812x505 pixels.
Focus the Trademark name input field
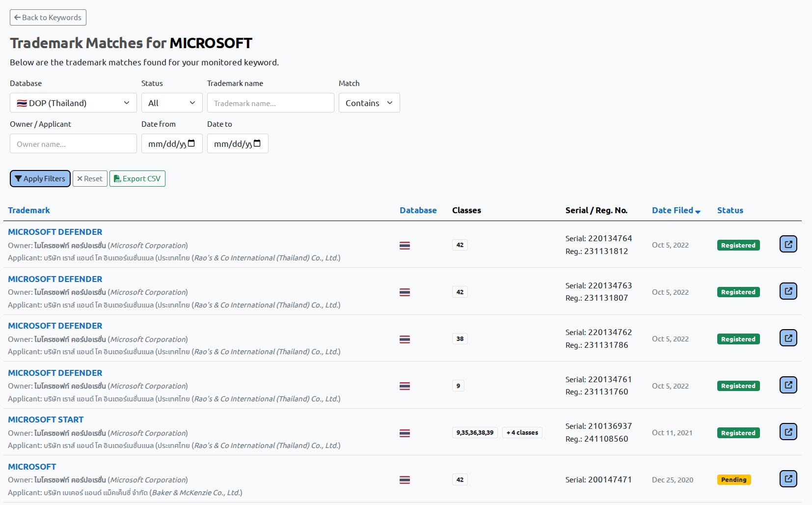(x=271, y=103)
